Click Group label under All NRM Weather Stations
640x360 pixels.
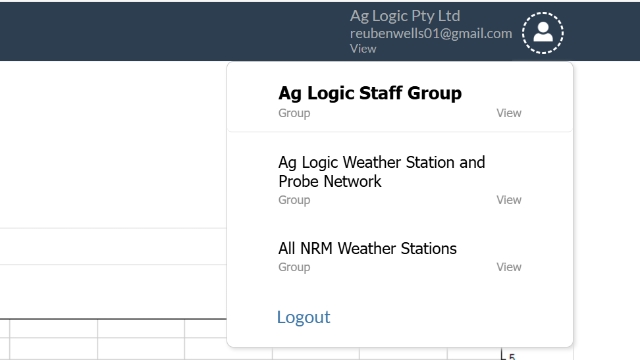coord(294,267)
